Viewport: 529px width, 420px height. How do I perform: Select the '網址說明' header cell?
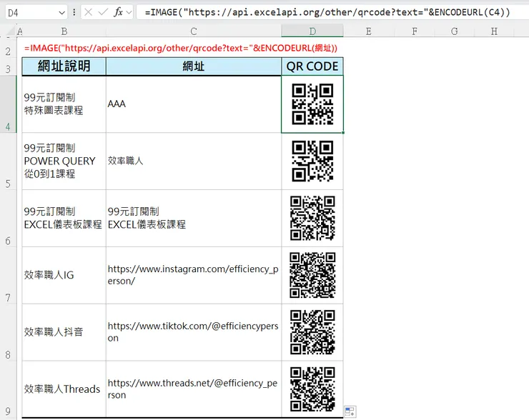64,66
